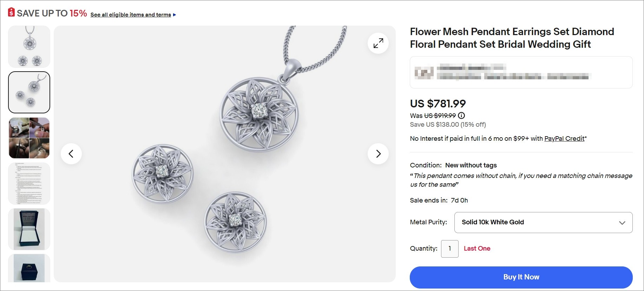View the product information sheet thumbnail

click(x=29, y=183)
